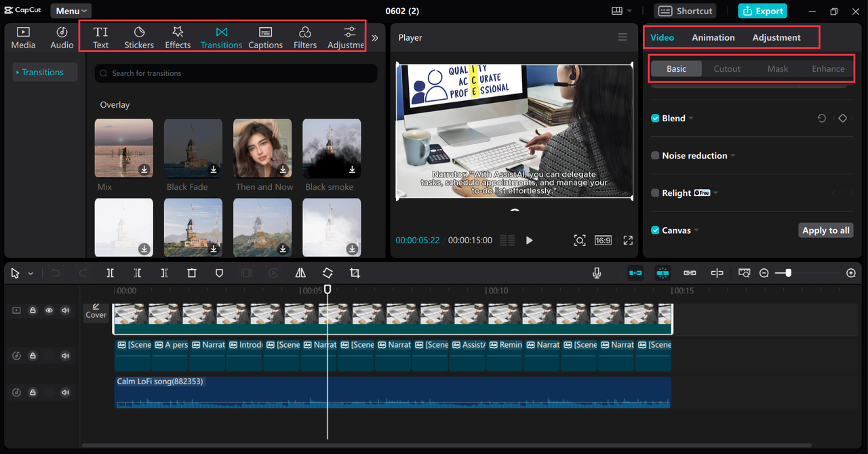Play the video in the Player
The width and height of the screenshot is (868, 454).
(530, 241)
